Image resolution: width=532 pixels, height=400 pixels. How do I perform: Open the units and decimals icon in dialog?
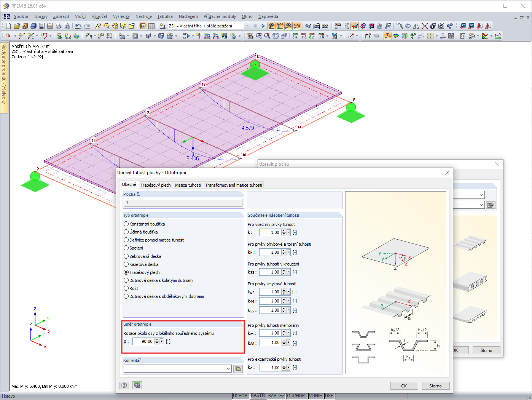tap(137, 386)
